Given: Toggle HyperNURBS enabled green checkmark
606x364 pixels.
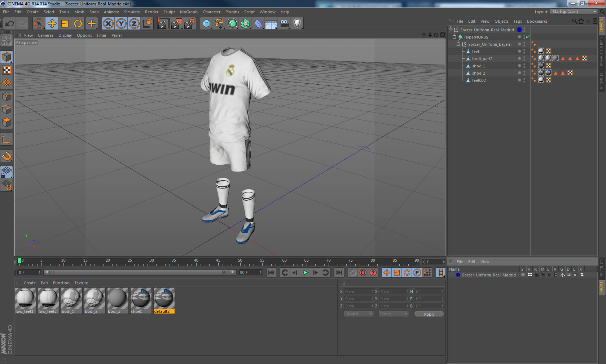Looking at the screenshot, I should coord(528,37).
